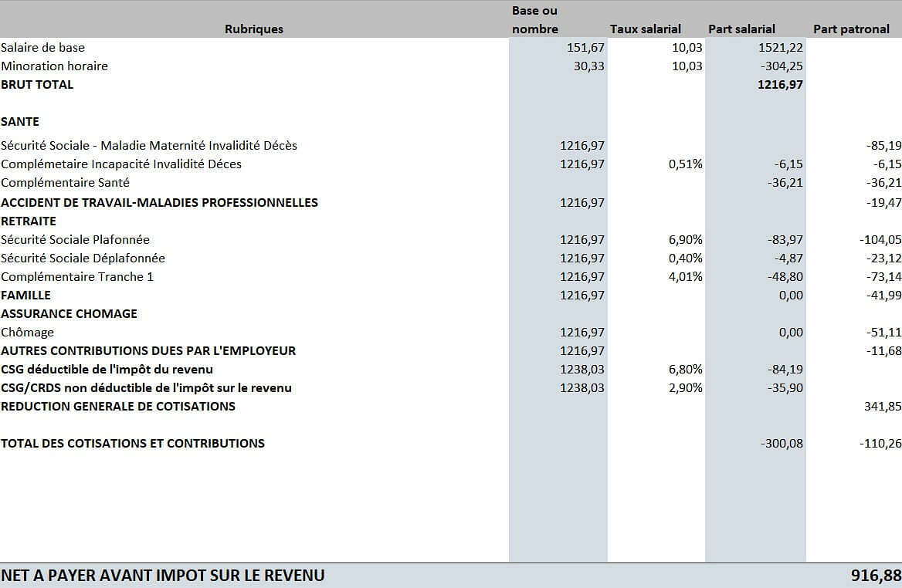Viewport: 902px width, 588px height.
Task: Click the -73,14 employer amount
Action: click(x=883, y=277)
